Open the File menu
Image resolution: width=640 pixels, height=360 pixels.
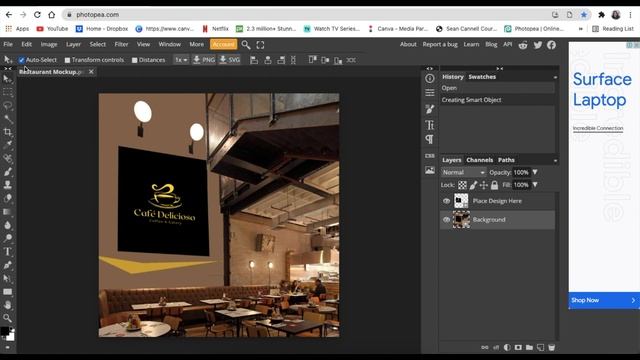coord(8,44)
